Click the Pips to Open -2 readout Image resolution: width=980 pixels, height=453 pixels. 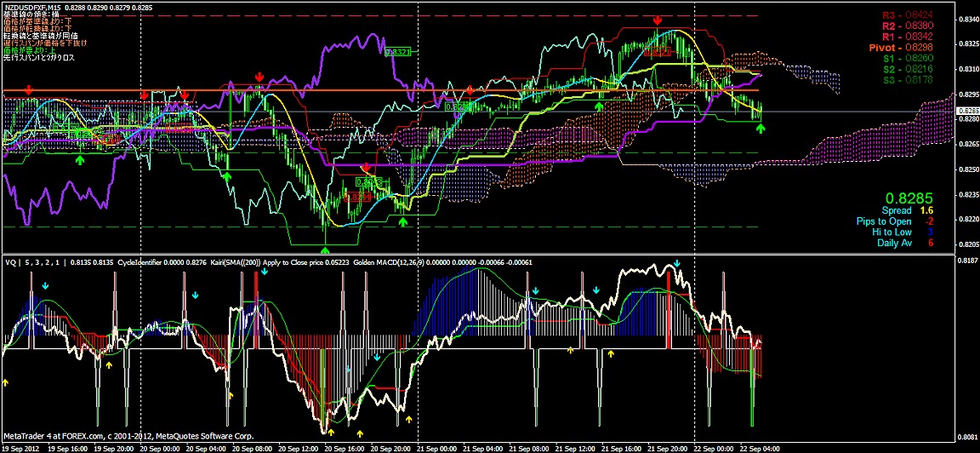click(x=896, y=221)
